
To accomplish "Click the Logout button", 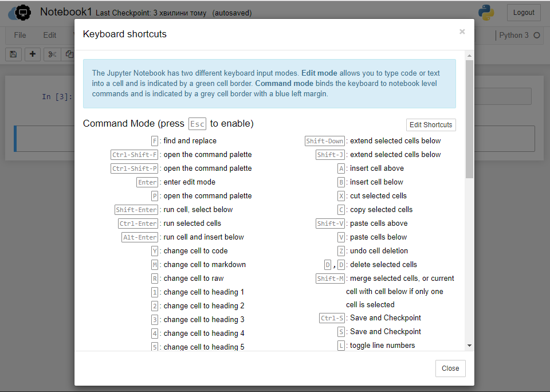I will (524, 13).
